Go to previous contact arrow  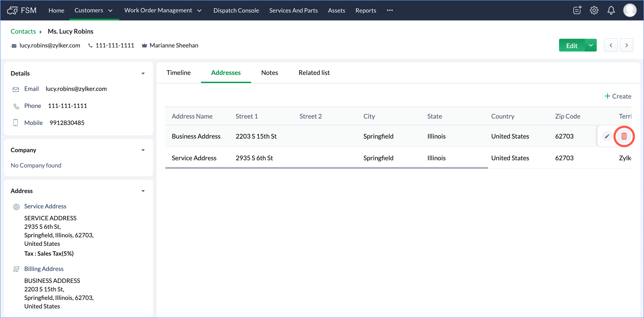(x=611, y=45)
